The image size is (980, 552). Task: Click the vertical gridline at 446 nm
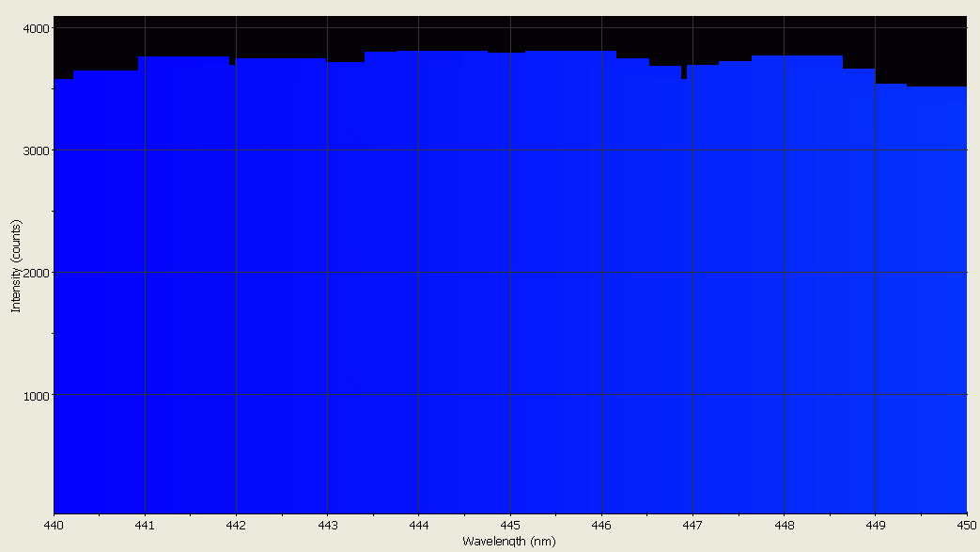pos(601,282)
